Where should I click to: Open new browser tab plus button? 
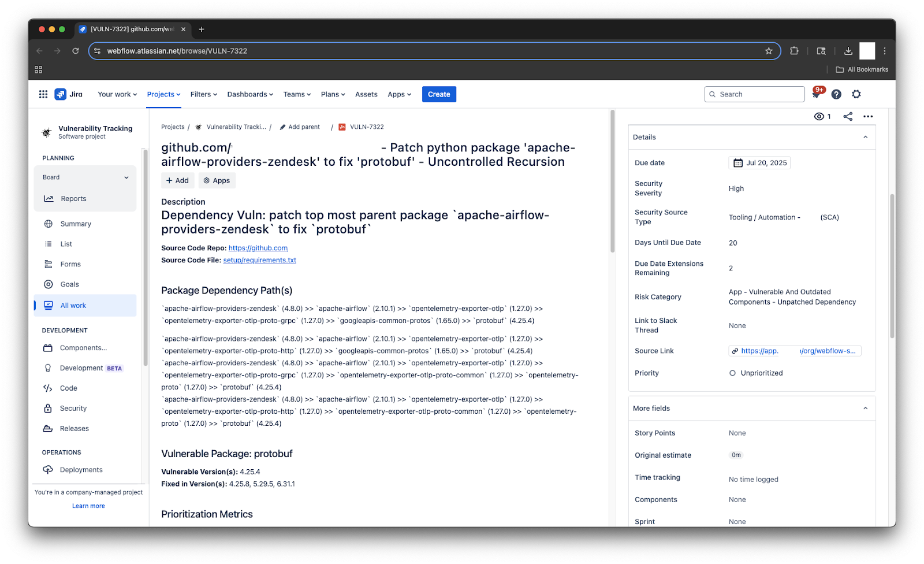(x=202, y=29)
